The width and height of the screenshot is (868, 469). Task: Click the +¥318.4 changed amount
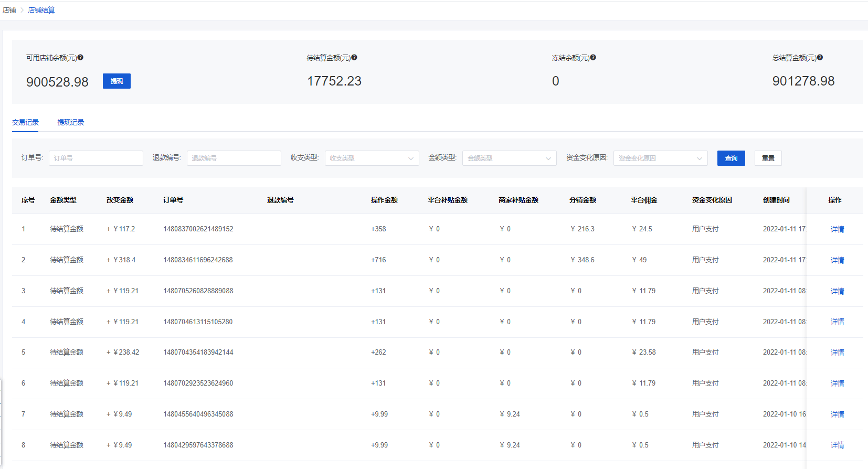click(x=121, y=260)
